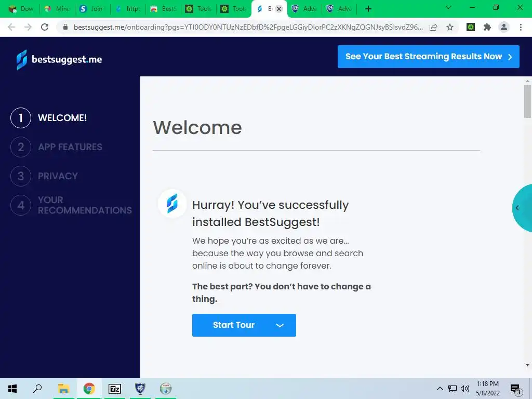This screenshot has width=532, height=399.
Task: Select step 1 Welcome in sidebar
Action: pyautogui.click(x=49, y=118)
